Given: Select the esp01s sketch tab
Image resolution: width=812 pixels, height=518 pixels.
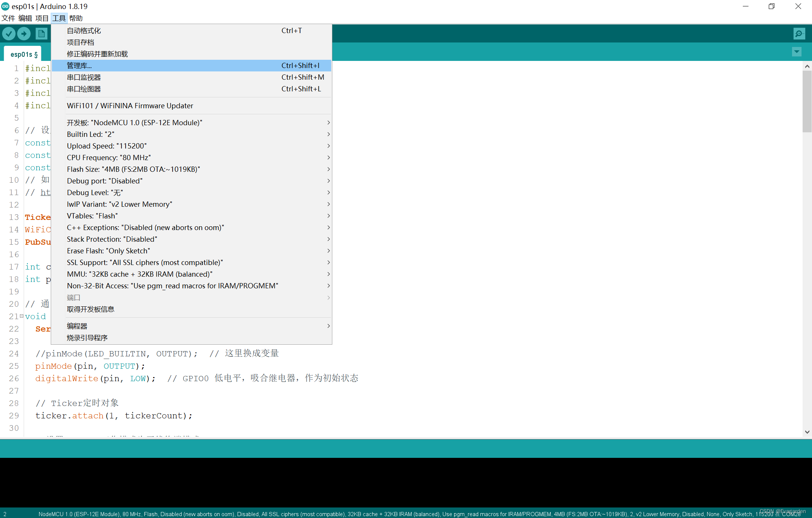Looking at the screenshot, I should pyautogui.click(x=24, y=55).
